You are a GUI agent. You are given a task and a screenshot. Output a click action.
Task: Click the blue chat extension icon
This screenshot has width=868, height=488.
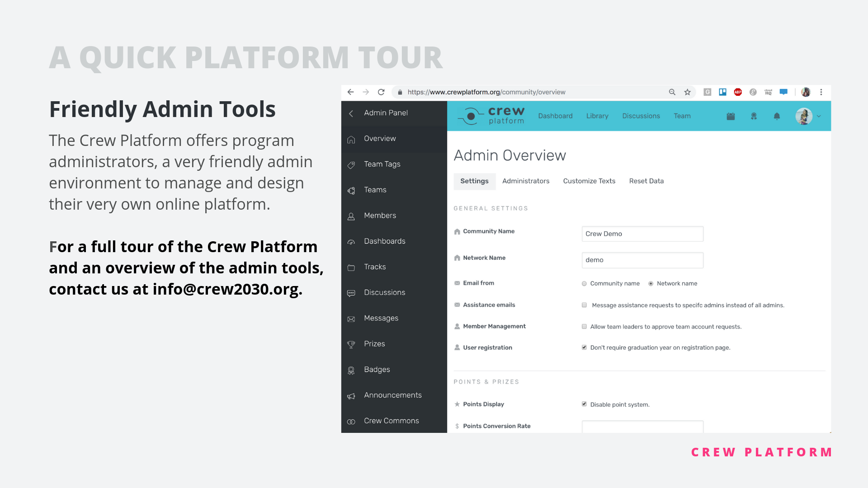(x=783, y=92)
